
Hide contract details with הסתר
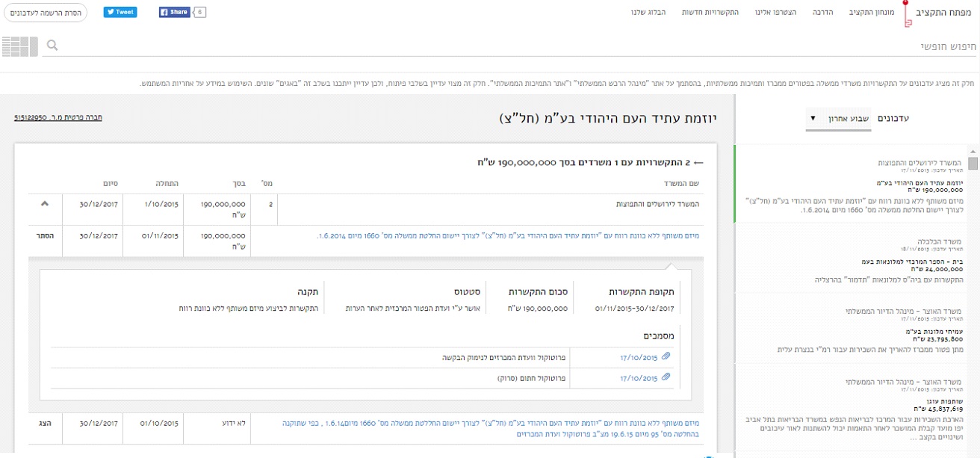click(x=46, y=235)
